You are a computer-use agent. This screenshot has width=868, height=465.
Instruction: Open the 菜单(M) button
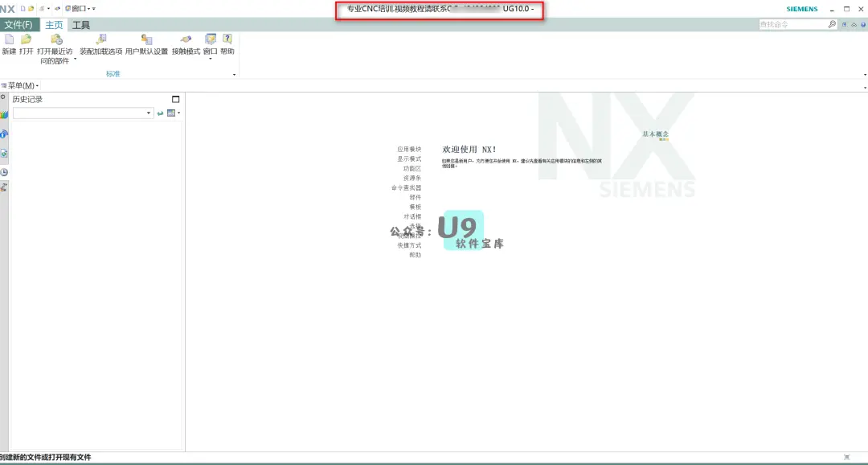click(20, 85)
